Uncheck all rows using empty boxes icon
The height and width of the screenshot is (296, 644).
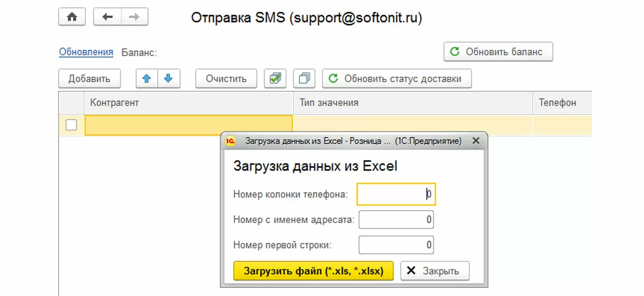(x=304, y=78)
